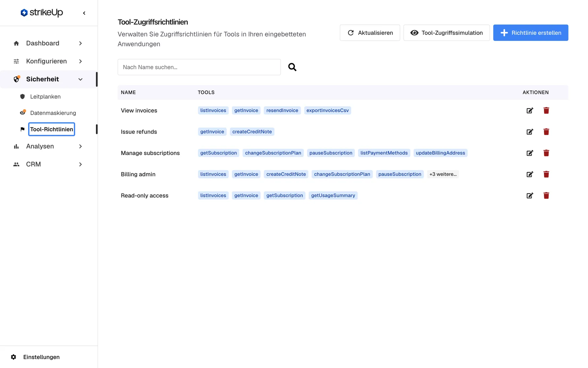Click the Analysen bar chart icon

pos(16,146)
